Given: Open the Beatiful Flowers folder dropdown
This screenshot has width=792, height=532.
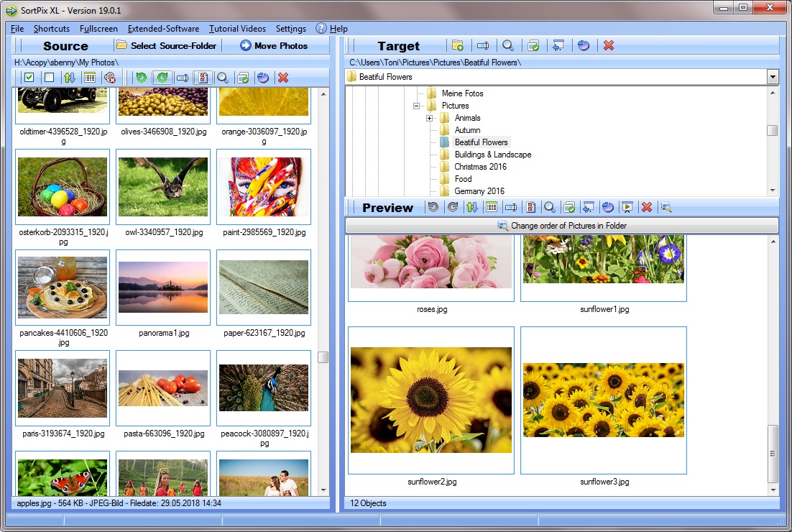Looking at the screenshot, I should click(x=773, y=77).
